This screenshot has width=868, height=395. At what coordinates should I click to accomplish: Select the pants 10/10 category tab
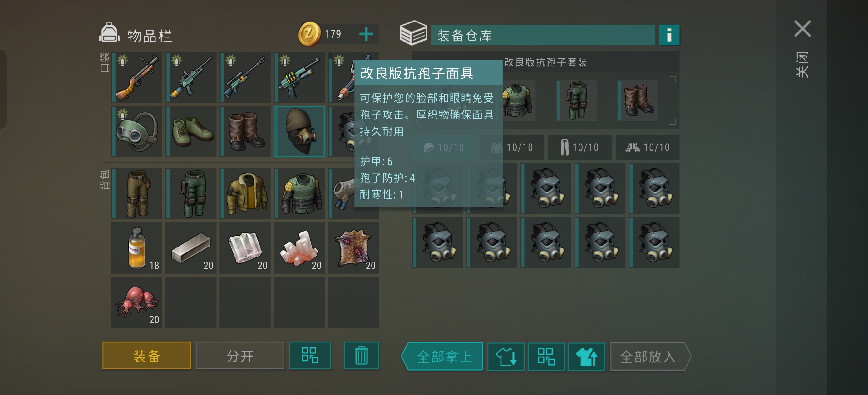pos(579,147)
